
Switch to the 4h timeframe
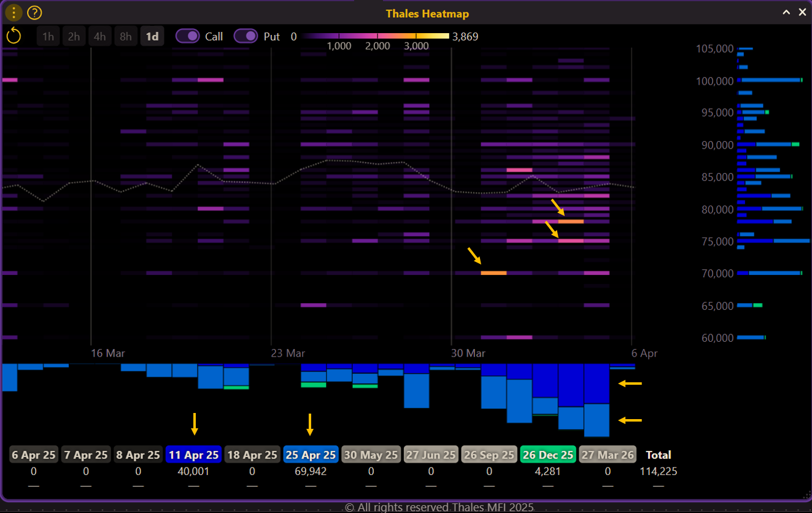click(99, 37)
